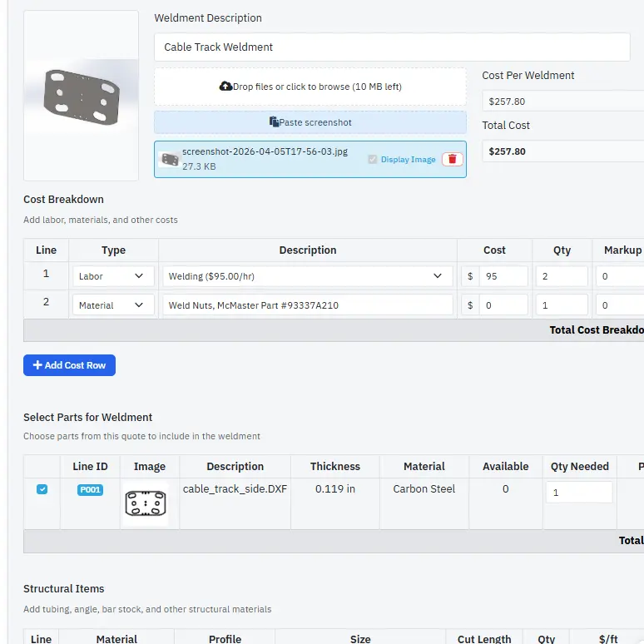This screenshot has height=644, width=644.
Task: Click the weldment preview image
Action: [81, 96]
